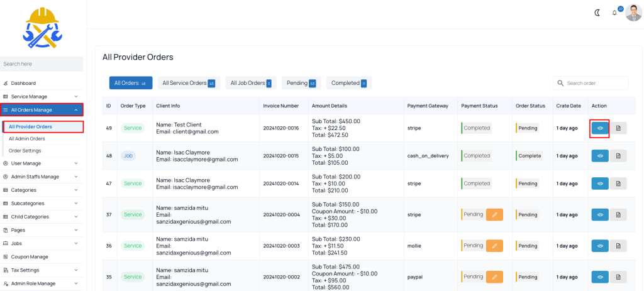Expand Subcategories menu
Image resolution: width=644 pixels, height=291 pixels.
pyautogui.click(x=42, y=204)
